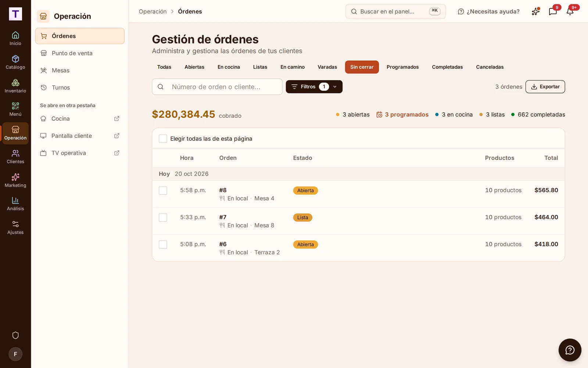Click the Exportar button

(545, 87)
